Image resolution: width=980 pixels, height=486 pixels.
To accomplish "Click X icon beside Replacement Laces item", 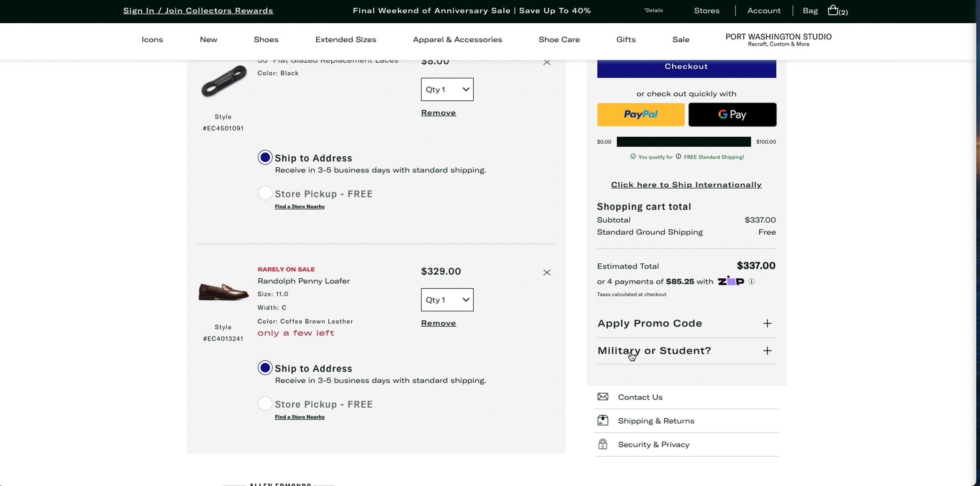I will 547,62.
